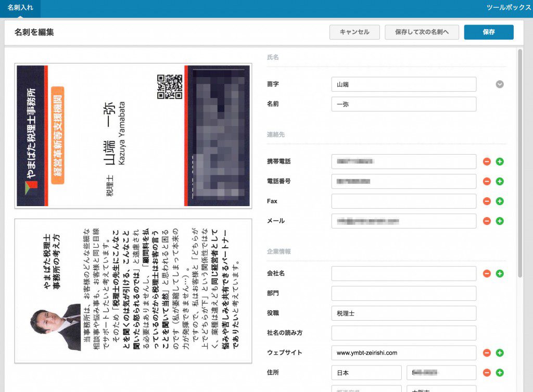
Task: Click the 企業情報 section label
Action: click(x=279, y=251)
